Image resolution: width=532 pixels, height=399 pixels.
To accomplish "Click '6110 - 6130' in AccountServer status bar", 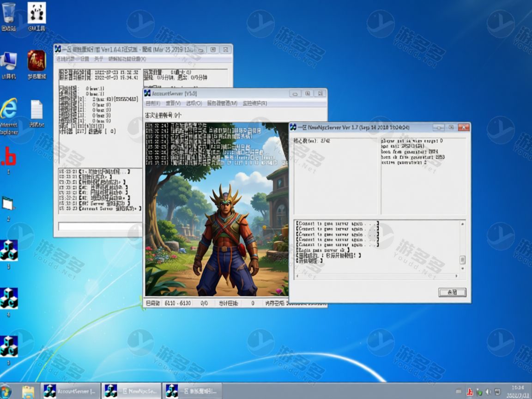I will 177,303.
